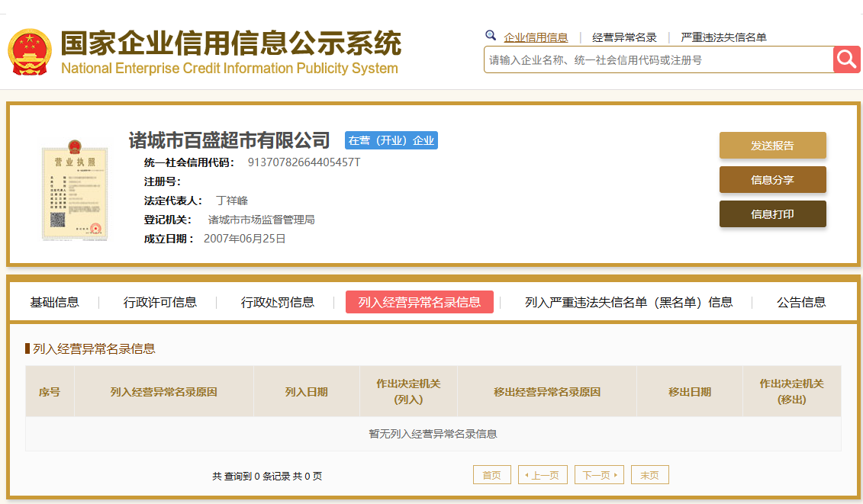Open the 列入严重违法失信名单（黑名单）信息 tab
The width and height of the screenshot is (863, 504).
(629, 302)
